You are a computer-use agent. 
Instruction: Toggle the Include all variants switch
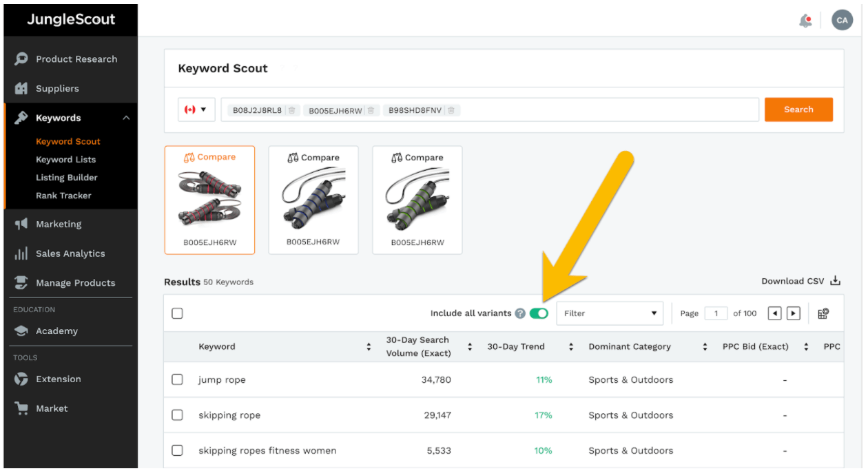pyautogui.click(x=539, y=313)
